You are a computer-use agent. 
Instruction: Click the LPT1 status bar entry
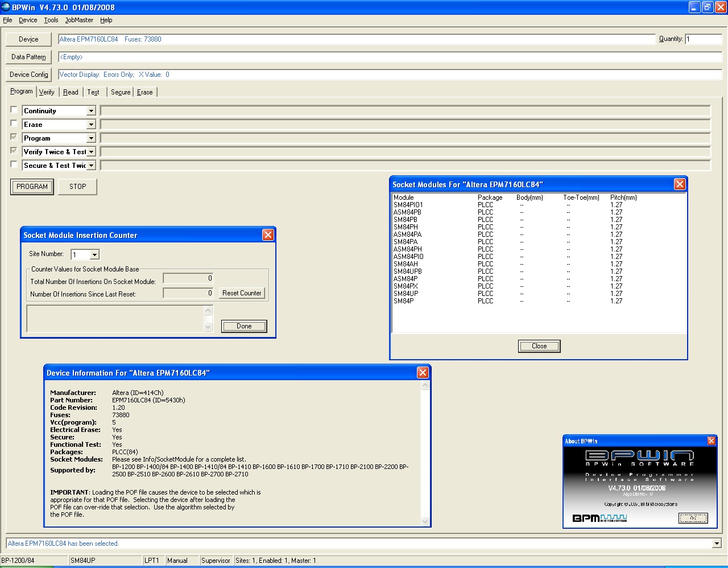pos(154,561)
